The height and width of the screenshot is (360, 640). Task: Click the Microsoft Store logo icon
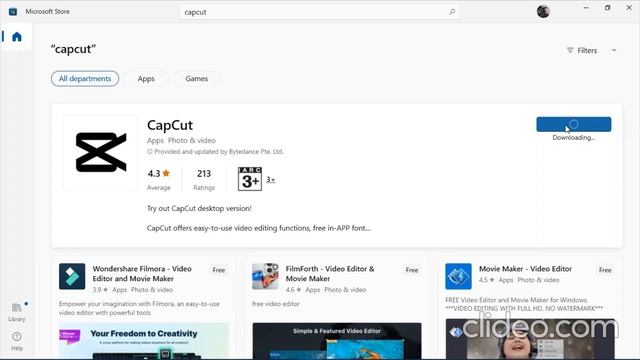pyautogui.click(x=13, y=11)
